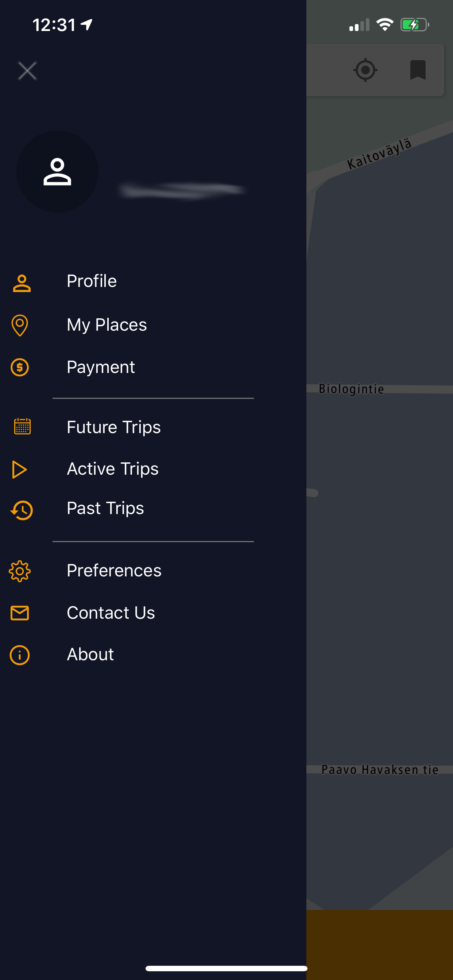Click the dollar coin Payment icon
Viewport: 453px width, 980px height.
coord(20,367)
